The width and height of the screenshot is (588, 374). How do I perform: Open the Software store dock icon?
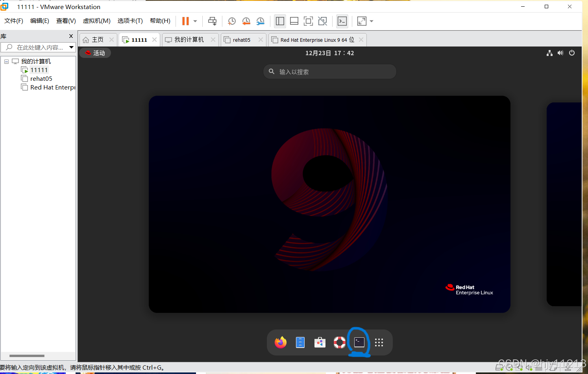coord(320,342)
